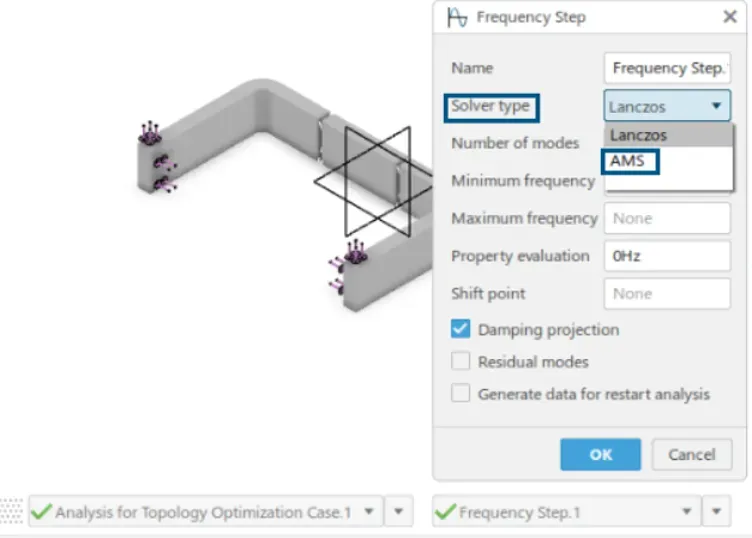
Task: Expand the Frequency Step.1 dropdown
Action: 687,512
